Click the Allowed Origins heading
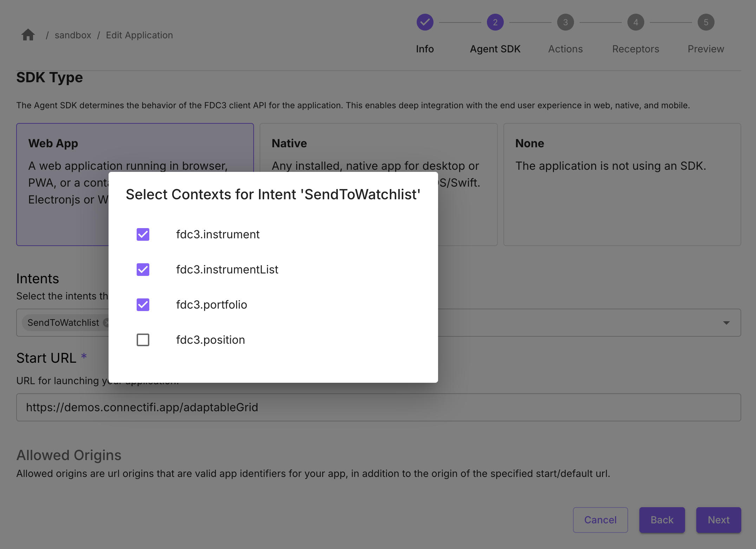The width and height of the screenshot is (756, 549). 69,455
